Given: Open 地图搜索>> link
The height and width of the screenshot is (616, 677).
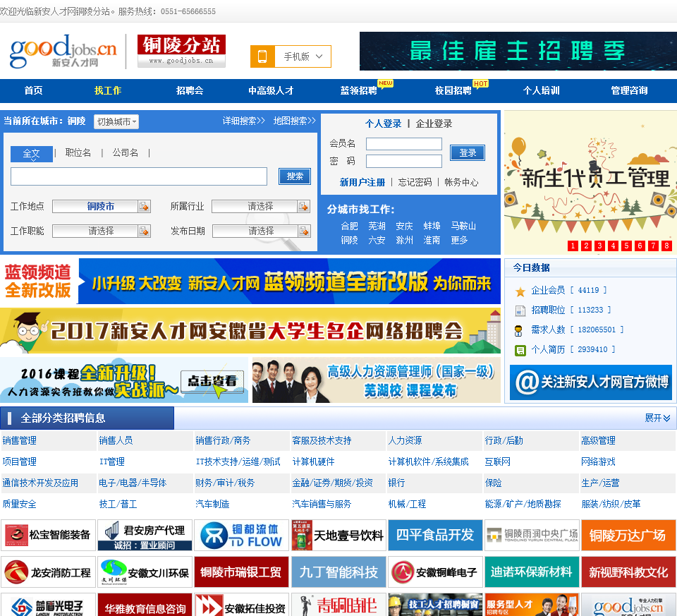Looking at the screenshot, I should 295,121.
